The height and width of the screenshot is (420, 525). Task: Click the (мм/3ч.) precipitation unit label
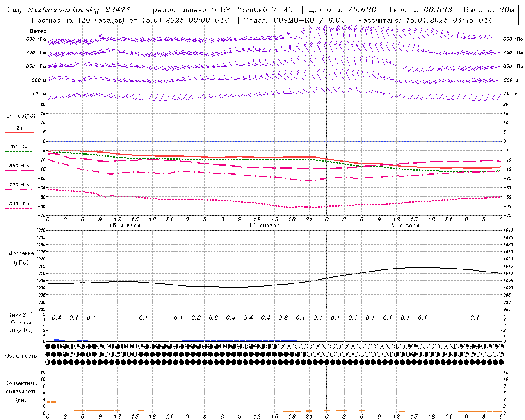point(21,315)
